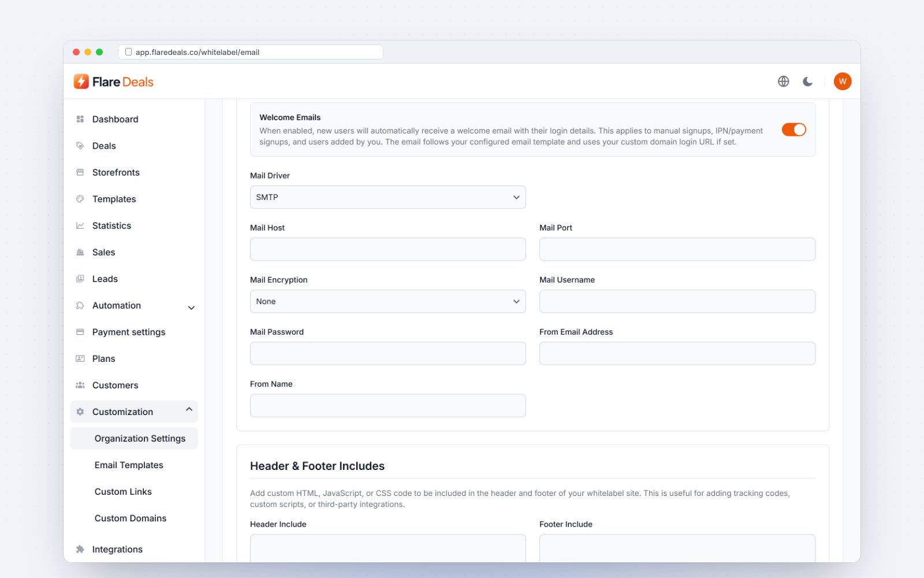Click the Mail Username field
This screenshot has height=578, width=924.
pyautogui.click(x=677, y=301)
